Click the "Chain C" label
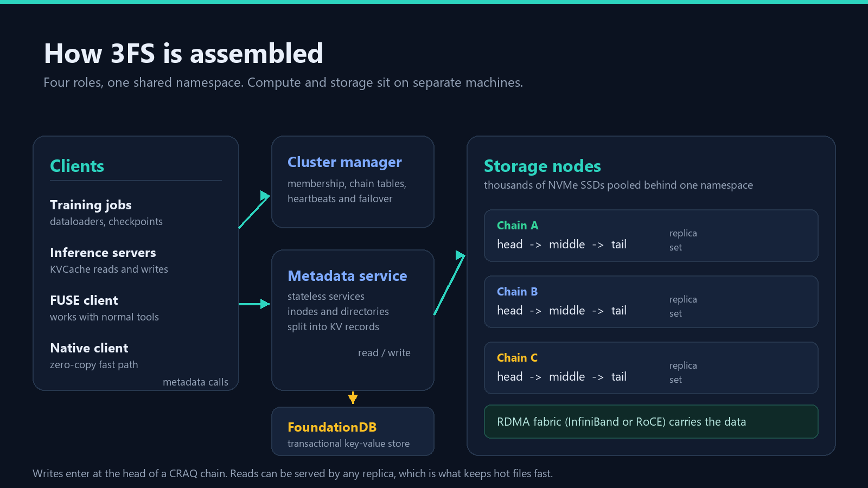The image size is (868, 488). (x=517, y=358)
